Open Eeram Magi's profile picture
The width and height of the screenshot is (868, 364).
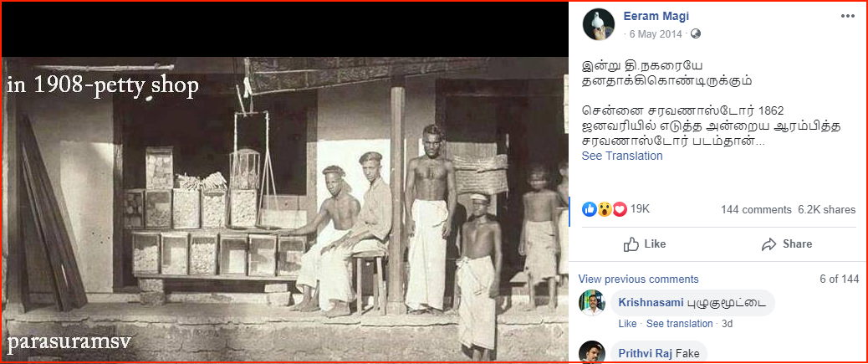pyautogui.click(x=598, y=24)
